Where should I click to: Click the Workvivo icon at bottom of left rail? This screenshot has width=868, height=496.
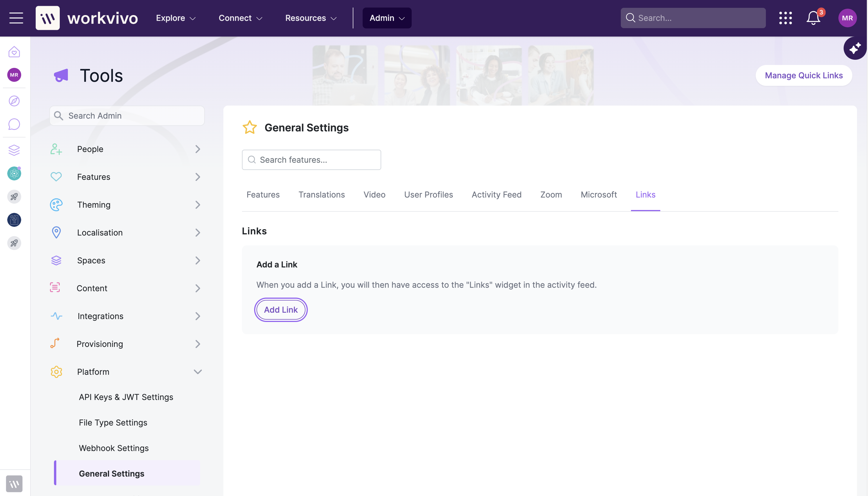click(14, 484)
